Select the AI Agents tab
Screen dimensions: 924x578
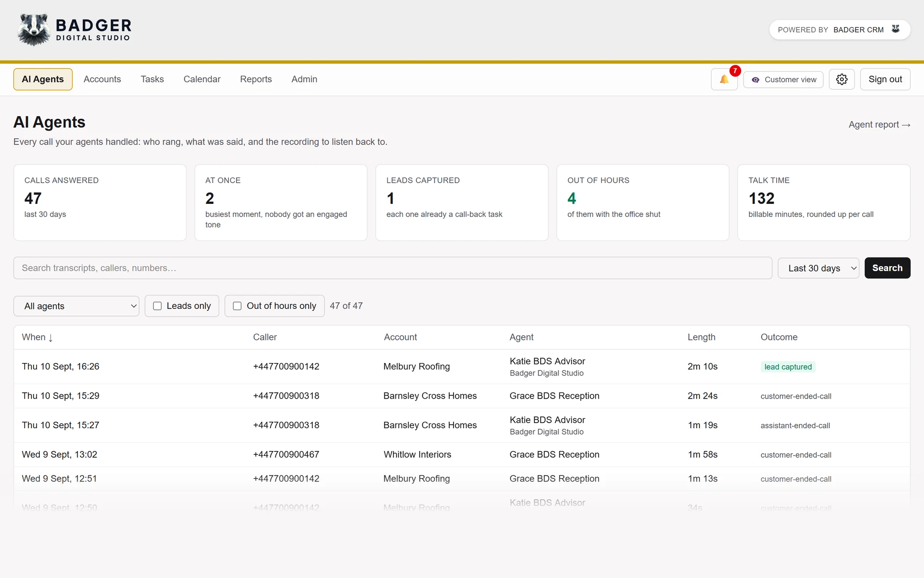pyautogui.click(x=43, y=79)
